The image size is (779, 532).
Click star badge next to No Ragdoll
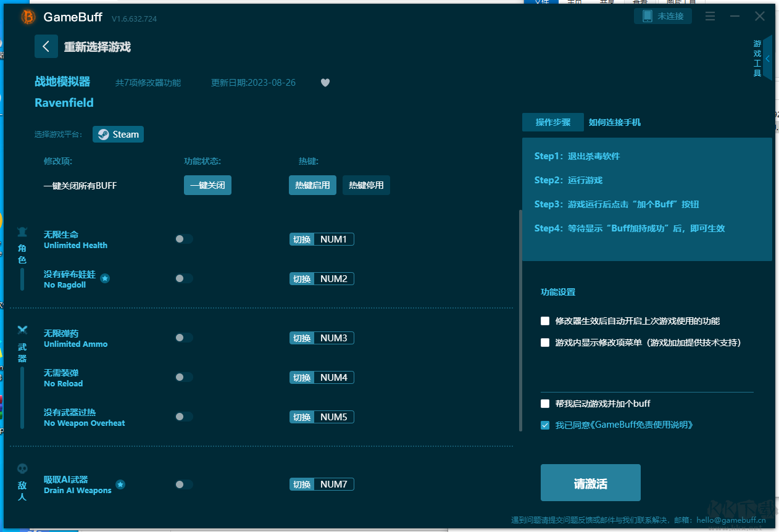pyautogui.click(x=105, y=278)
